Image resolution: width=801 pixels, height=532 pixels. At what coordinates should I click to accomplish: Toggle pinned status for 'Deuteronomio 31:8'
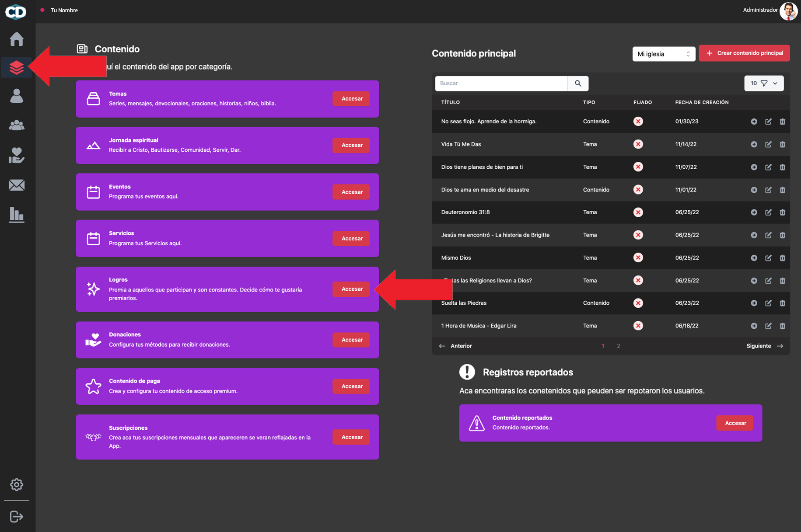[x=638, y=212]
